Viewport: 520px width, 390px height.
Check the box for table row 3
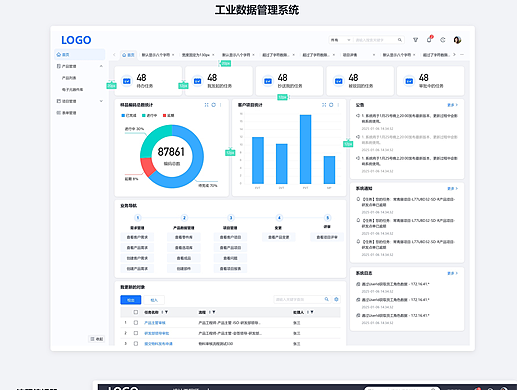click(136, 343)
